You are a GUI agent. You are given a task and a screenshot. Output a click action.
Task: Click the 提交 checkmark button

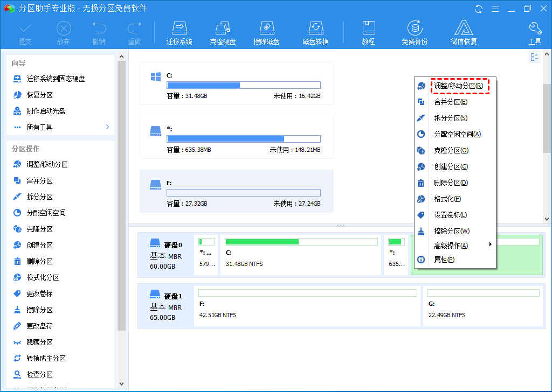[x=25, y=33]
